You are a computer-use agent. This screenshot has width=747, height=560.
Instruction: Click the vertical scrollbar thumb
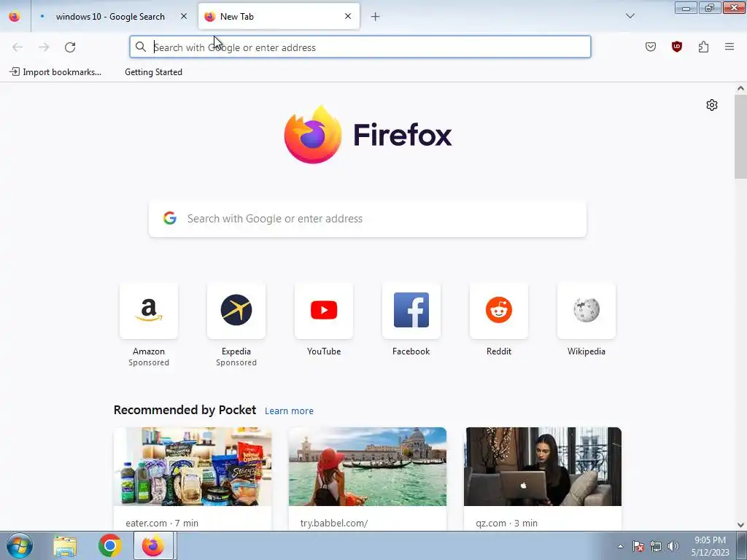(x=740, y=136)
